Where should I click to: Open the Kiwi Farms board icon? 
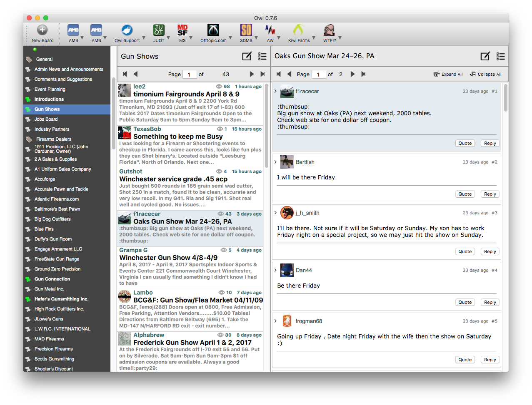point(298,30)
